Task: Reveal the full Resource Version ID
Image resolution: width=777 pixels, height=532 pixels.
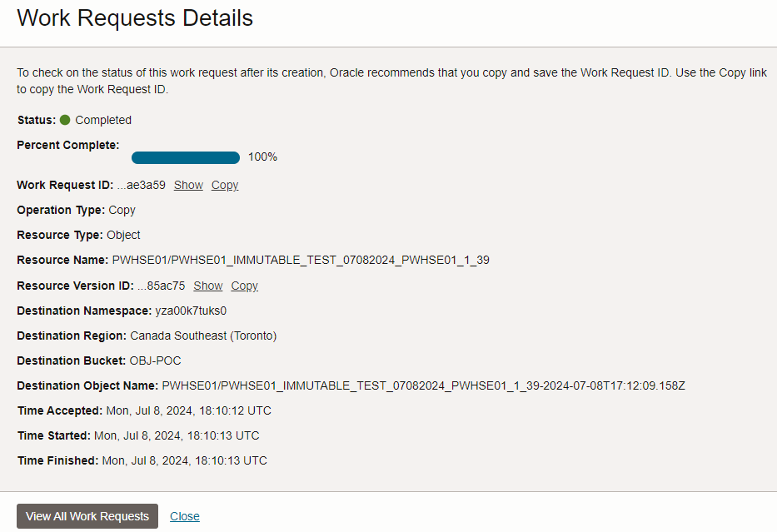Action: point(208,286)
